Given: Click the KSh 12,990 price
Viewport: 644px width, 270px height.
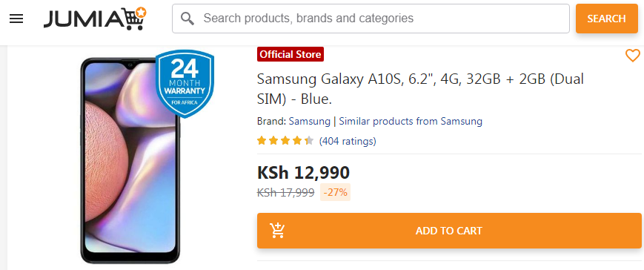Looking at the screenshot, I should 304,173.
